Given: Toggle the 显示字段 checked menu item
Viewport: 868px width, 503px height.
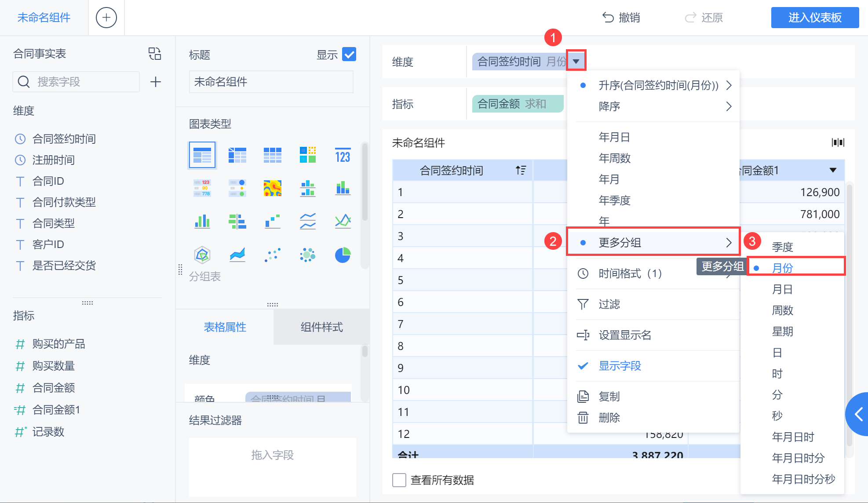Looking at the screenshot, I should (x=620, y=366).
